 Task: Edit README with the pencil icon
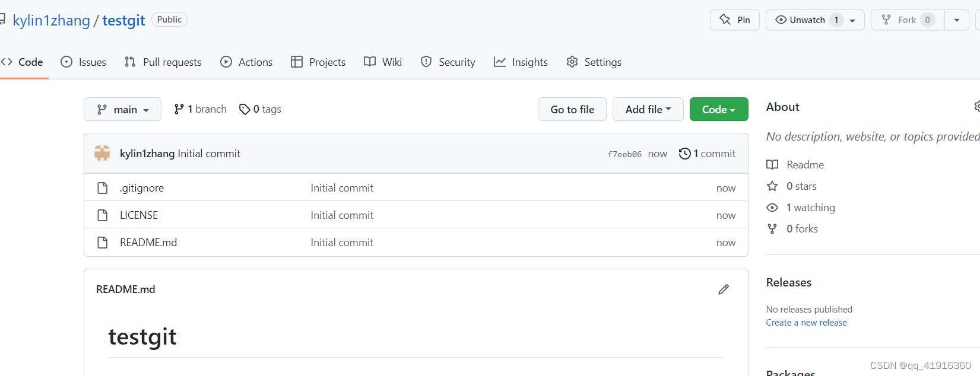tap(724, 289)
